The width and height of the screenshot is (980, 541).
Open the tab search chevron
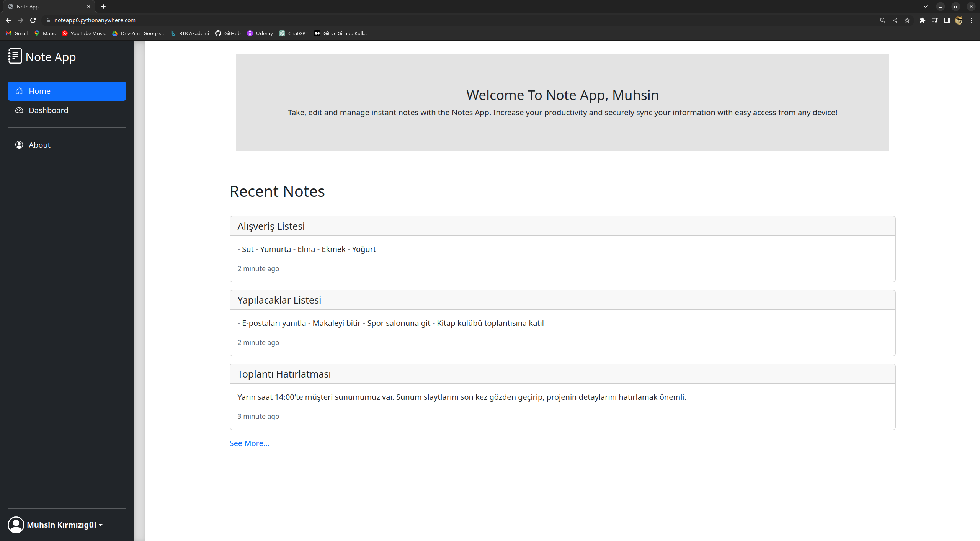click(926, 7)
